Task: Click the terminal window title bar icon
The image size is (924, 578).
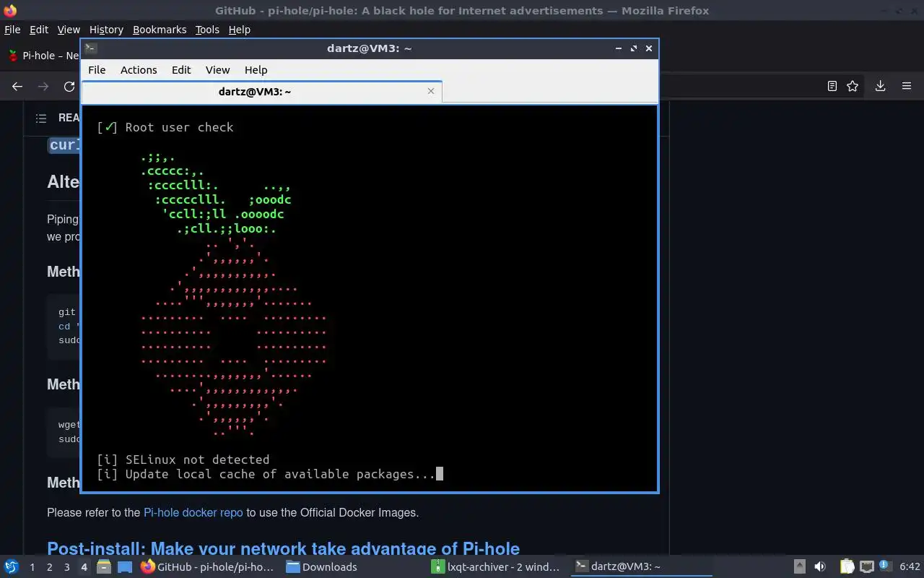Action: pyautogui.click(x=90, y=48)
